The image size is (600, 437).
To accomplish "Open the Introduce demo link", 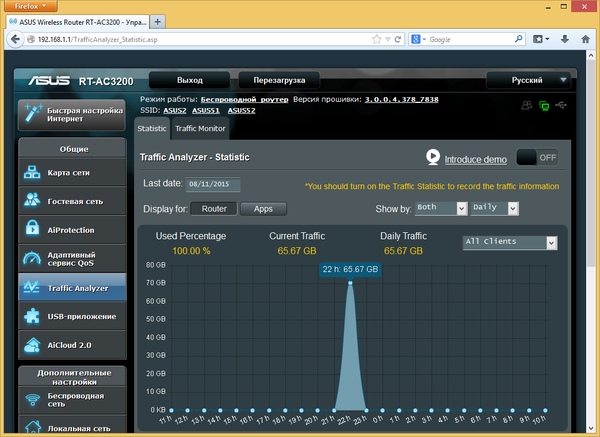I will [x=476, y=160].
